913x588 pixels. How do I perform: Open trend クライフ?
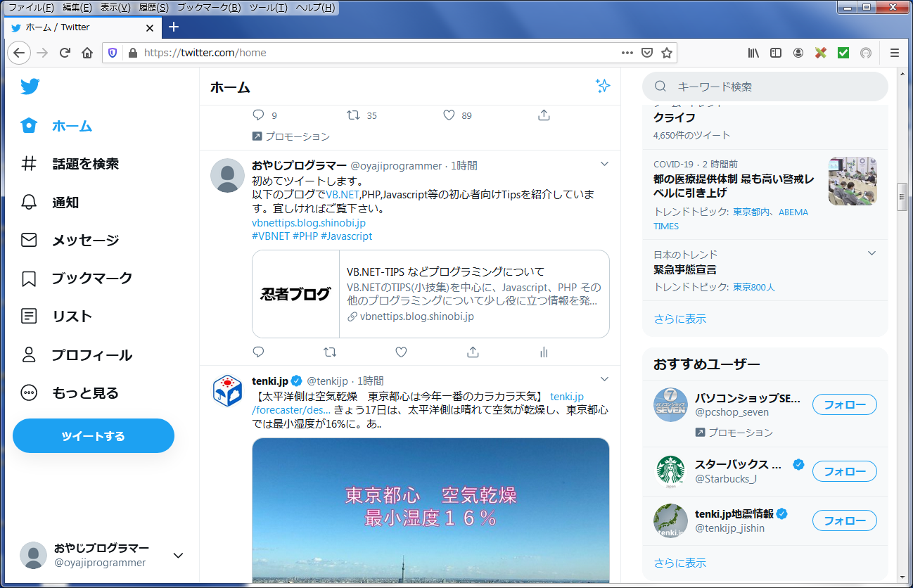(674, 117)
